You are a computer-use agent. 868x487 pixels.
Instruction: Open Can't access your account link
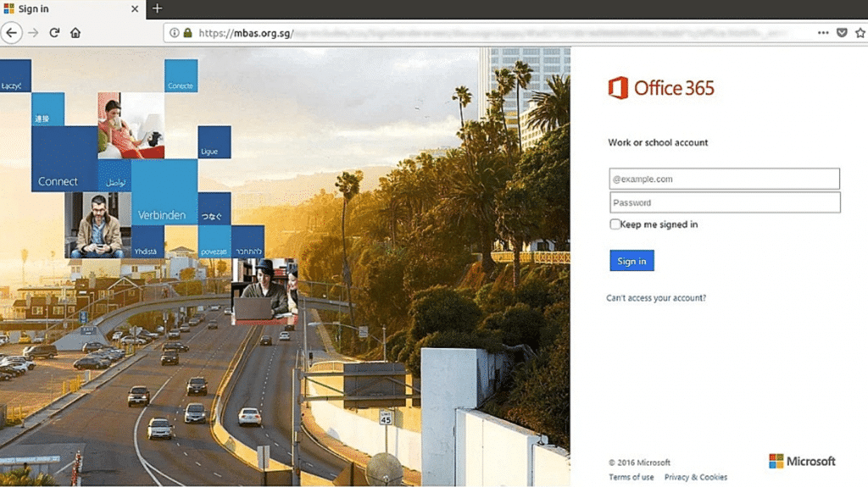tap(656, 298)
